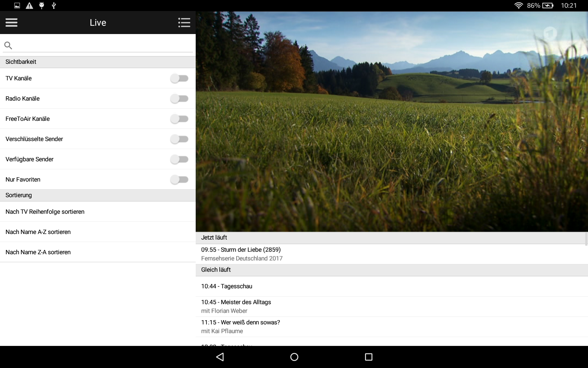Turn on FreeToAir Kanäle filter
This screenshot has width=588, height=368.
coord(179,119)
